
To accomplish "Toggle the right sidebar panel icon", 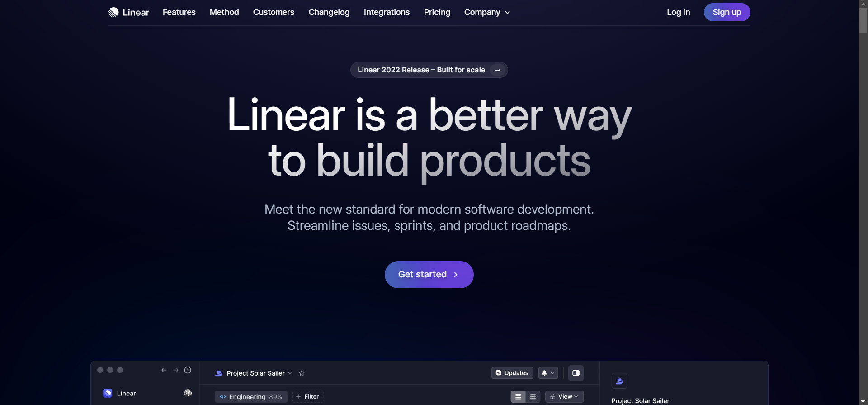I will (x=576, y=373).
